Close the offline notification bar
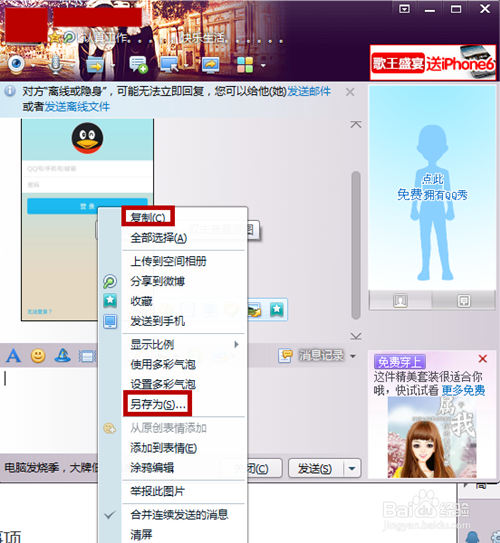 (350, 92)
